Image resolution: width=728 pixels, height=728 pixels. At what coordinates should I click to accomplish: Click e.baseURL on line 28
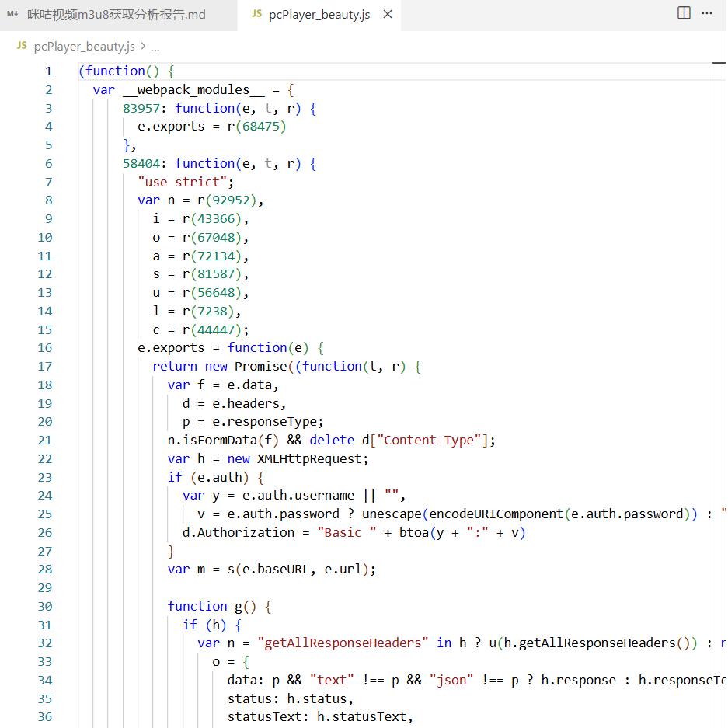point(276,570)
